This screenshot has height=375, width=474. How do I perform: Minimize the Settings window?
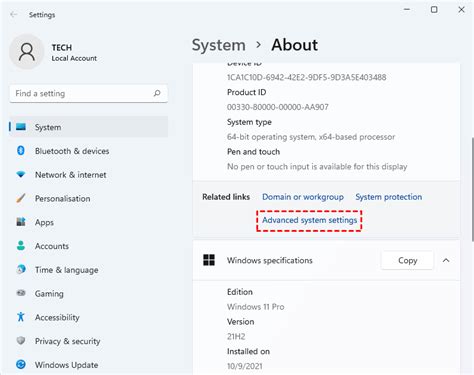pyautogui.click(x=407, y=9)
